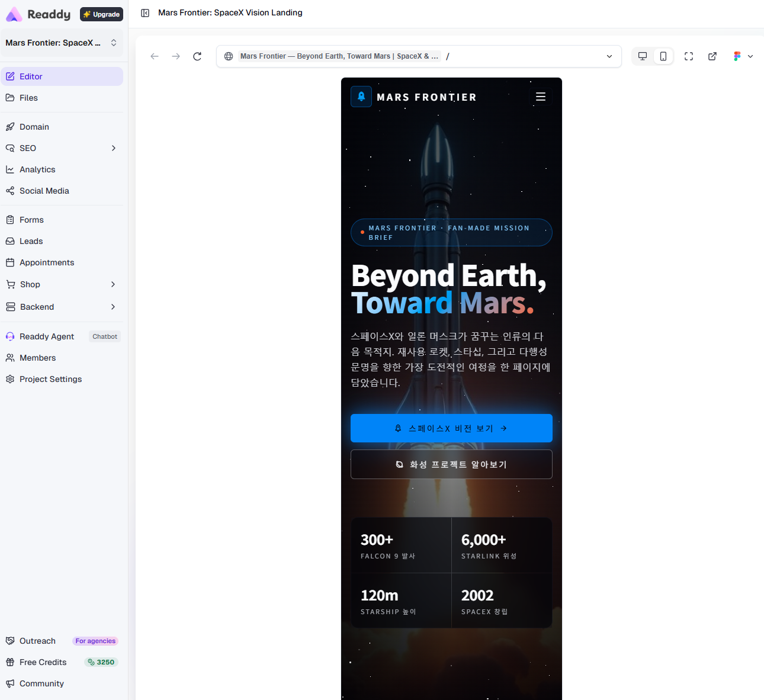Open Project Settings
Image resolution: width=764 pixels, height=700 pixels.
pyautogui.click(x=62, y=379)
